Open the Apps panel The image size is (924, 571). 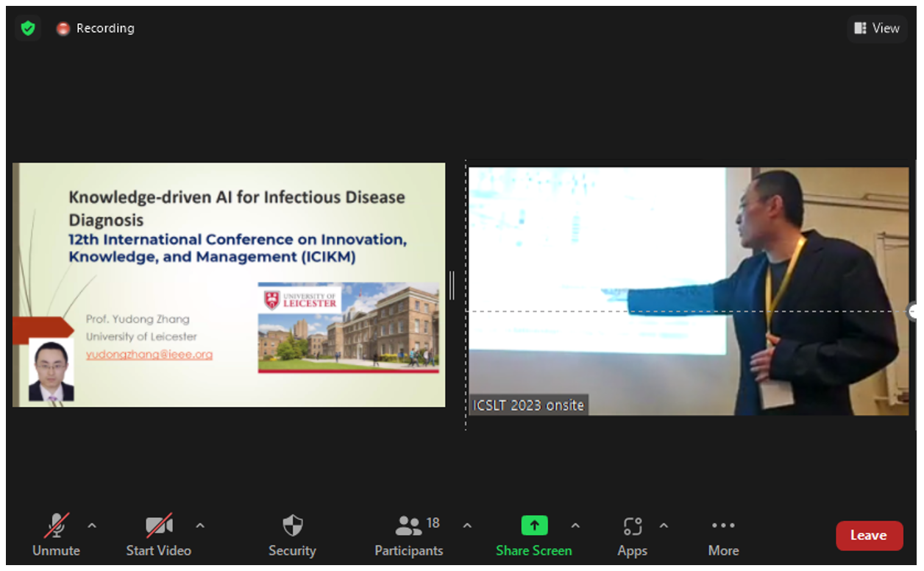click(633, 536)
